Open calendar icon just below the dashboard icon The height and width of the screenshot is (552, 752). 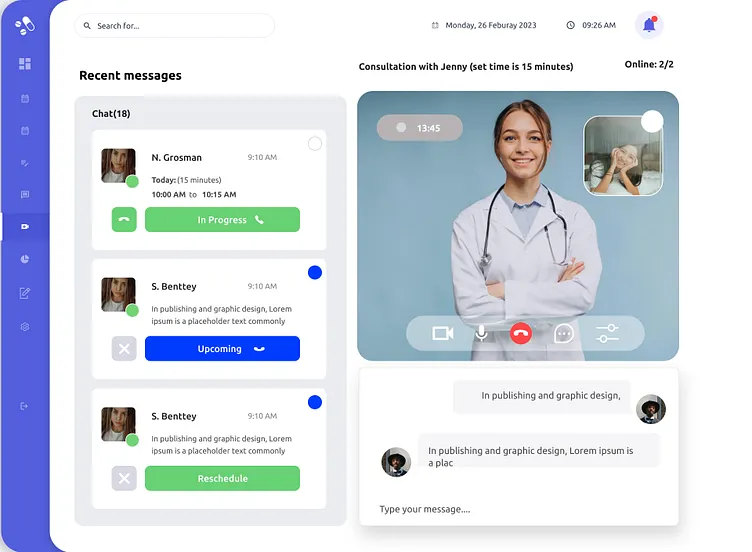[x=25, y=98]
